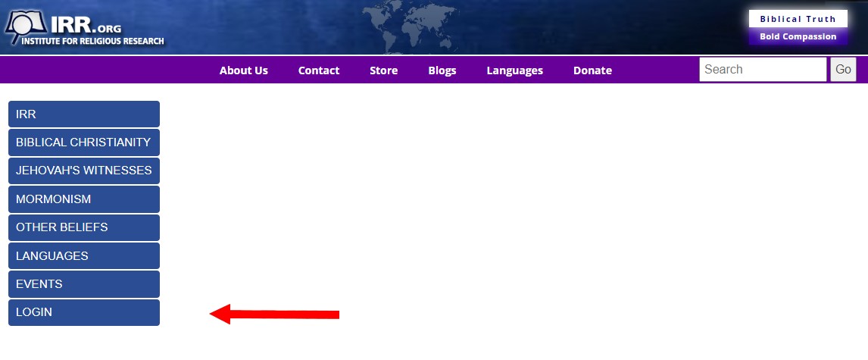Open the Jehovah's Witnesses section
Image resolution: width=868 pixels, height=360 pixels.
(x=84, y=171)
